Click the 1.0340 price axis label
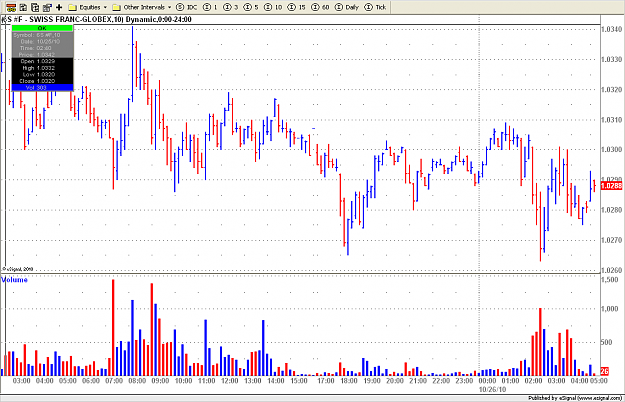Screen dimensions: 625x402 click(612, 29)
